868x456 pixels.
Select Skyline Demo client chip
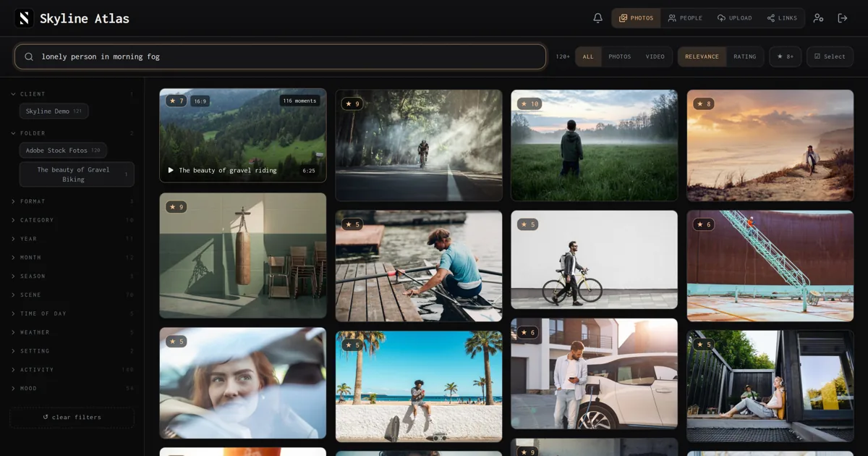coord(54,111)
